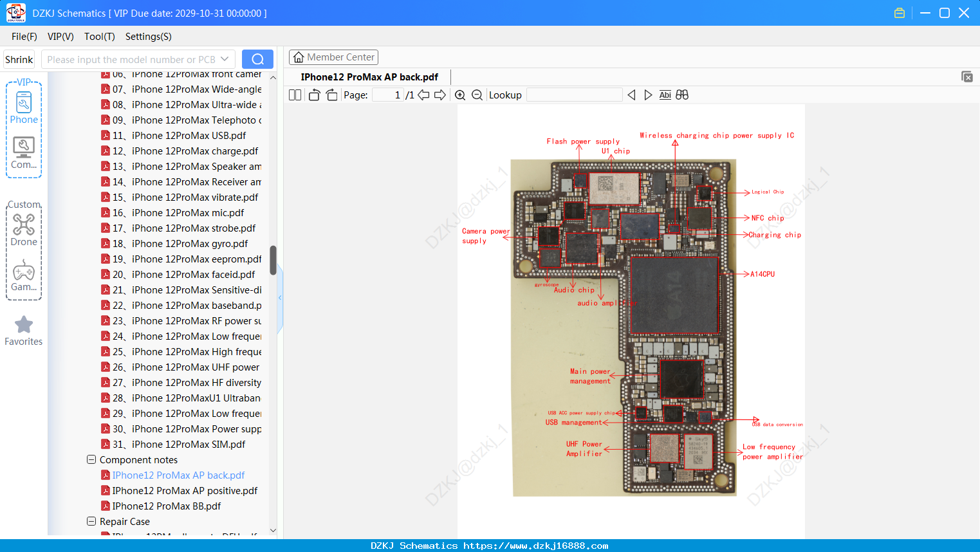Collapse side panel with splitter handle

coord(280,298)
